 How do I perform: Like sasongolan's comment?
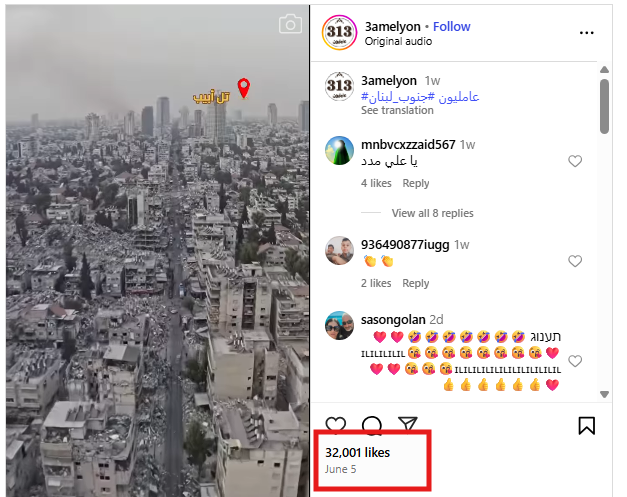[x=575, y=361]
